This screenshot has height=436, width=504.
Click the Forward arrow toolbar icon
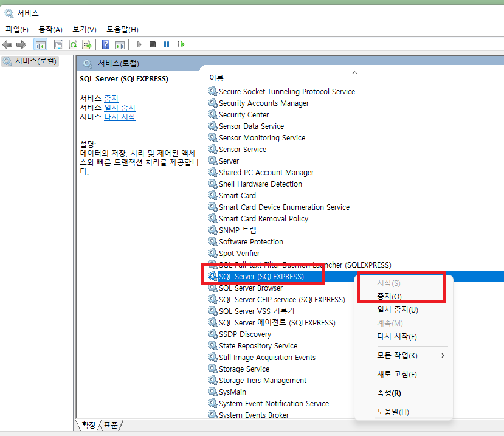tap(21, 44)
